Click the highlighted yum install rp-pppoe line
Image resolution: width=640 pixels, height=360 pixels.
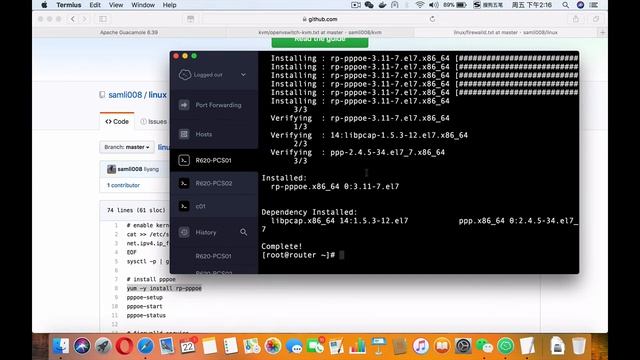[x=164, y=288]
